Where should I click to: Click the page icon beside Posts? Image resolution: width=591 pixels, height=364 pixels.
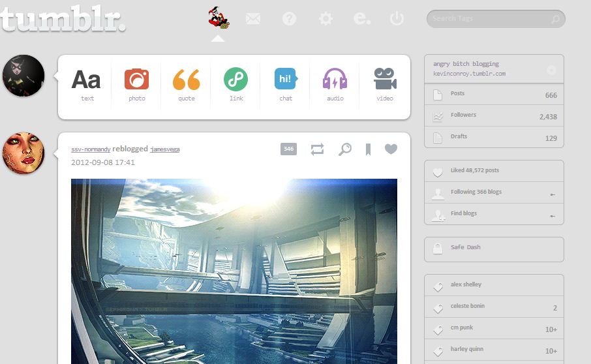(438, 95)
